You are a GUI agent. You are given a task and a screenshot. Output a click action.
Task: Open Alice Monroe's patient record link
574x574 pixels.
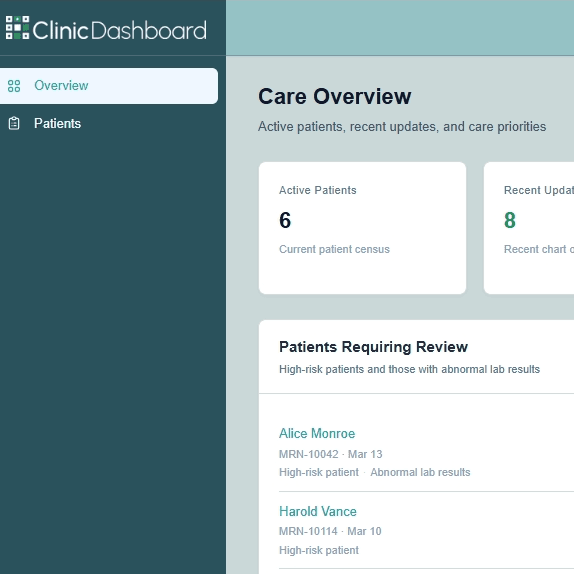click(x=317, y=433)
